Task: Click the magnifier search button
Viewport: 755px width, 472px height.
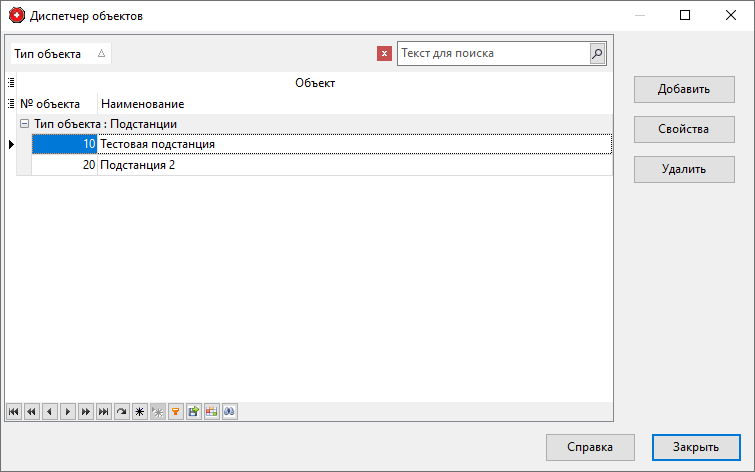Action: [x=597, y=53]
